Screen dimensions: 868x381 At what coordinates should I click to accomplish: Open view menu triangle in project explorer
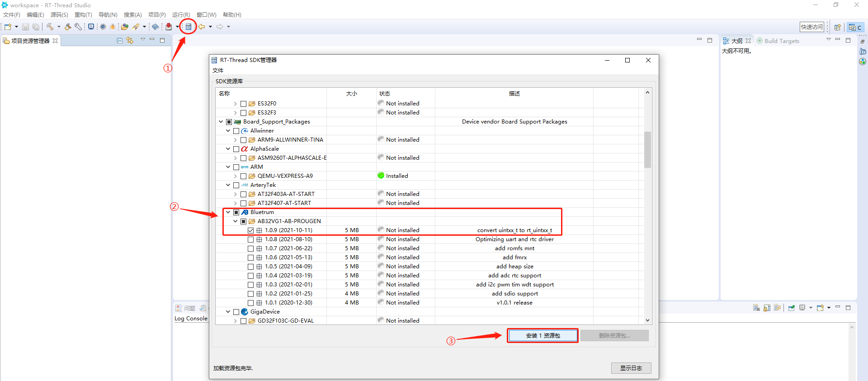click(143, 40)
